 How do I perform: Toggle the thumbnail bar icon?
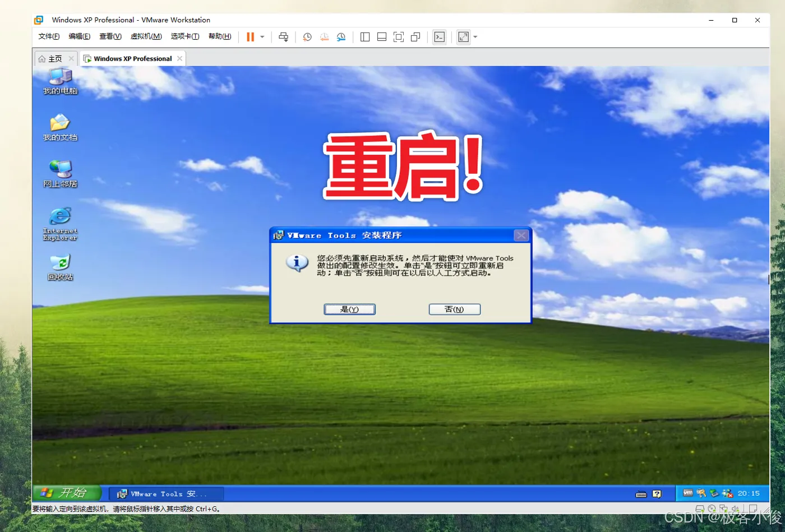click(x=382, y=37)
